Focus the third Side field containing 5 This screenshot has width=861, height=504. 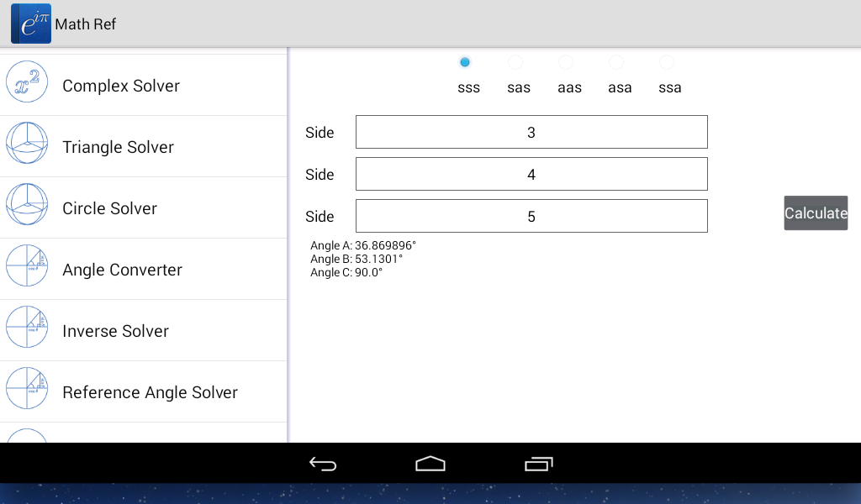(531, 216)
